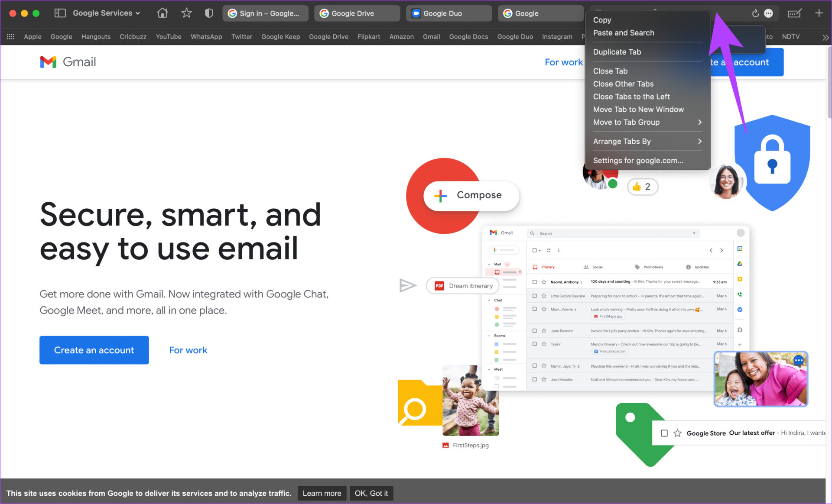Click the Gmail M logo icon

click(48, 62)
